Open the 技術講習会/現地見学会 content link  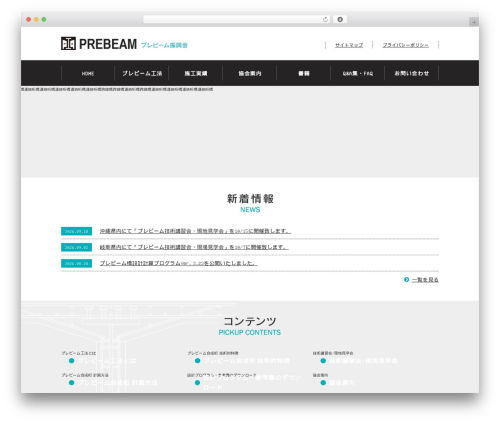363,361
